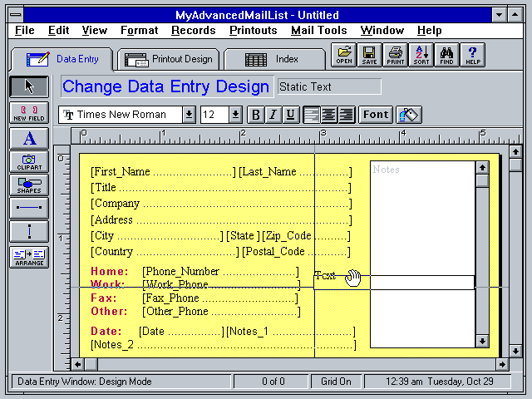This screenshot has width=532, height=399.
Task: Open the Clipart tool
Action: [29, 162]
